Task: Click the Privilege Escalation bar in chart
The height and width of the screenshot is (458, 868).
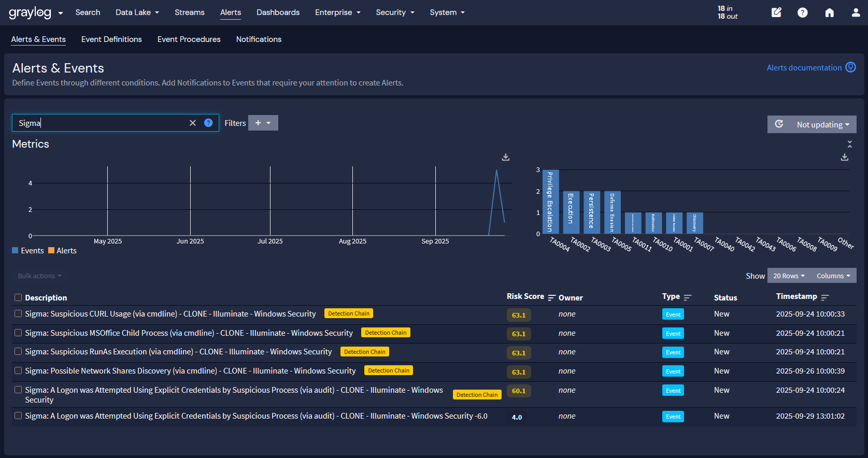Action: tap(550, 202)
